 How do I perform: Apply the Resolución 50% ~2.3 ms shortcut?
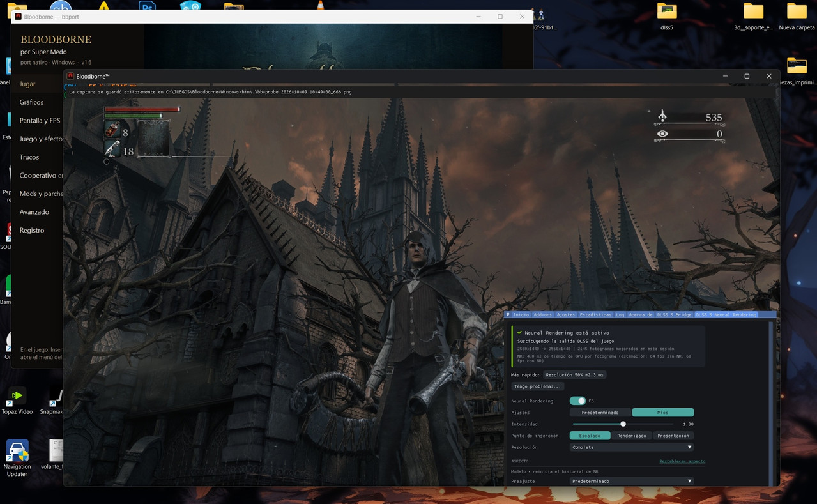coord(575,375)
